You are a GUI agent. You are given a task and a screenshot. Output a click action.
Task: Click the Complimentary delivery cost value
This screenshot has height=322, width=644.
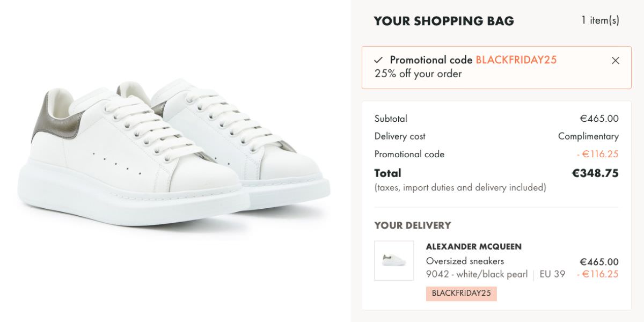[588, 136]
